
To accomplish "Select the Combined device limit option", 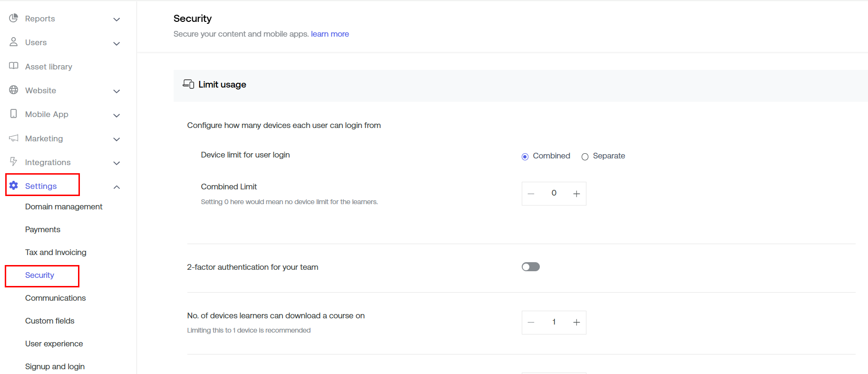I will 525,157.
